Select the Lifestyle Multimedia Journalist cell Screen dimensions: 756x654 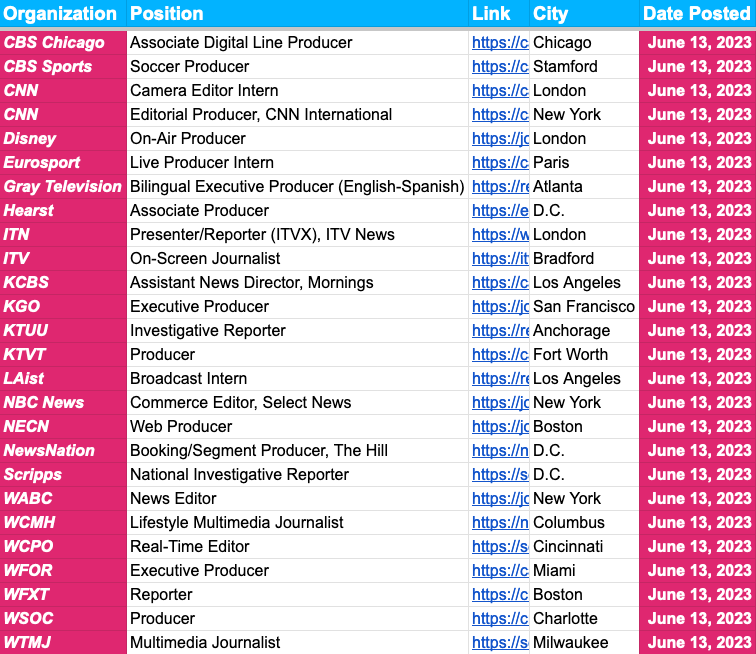tap(236, 523)
